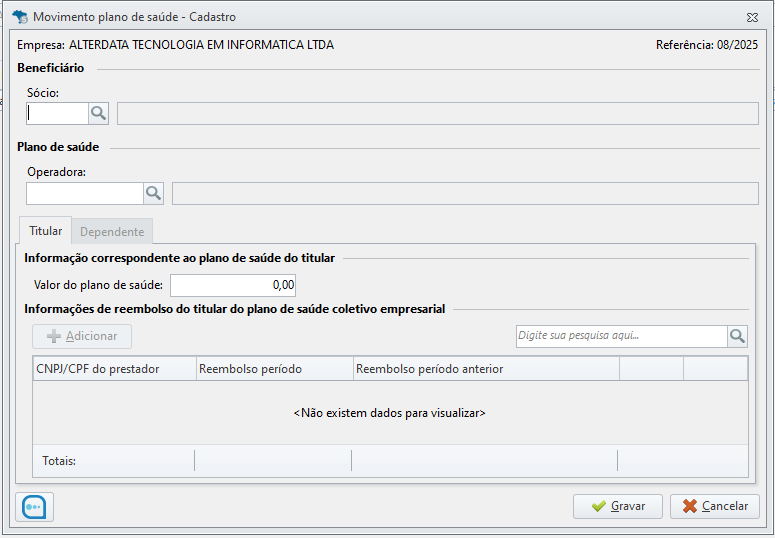
Task: Click the reembolso grid search magnifier icon
Action: 737,336
